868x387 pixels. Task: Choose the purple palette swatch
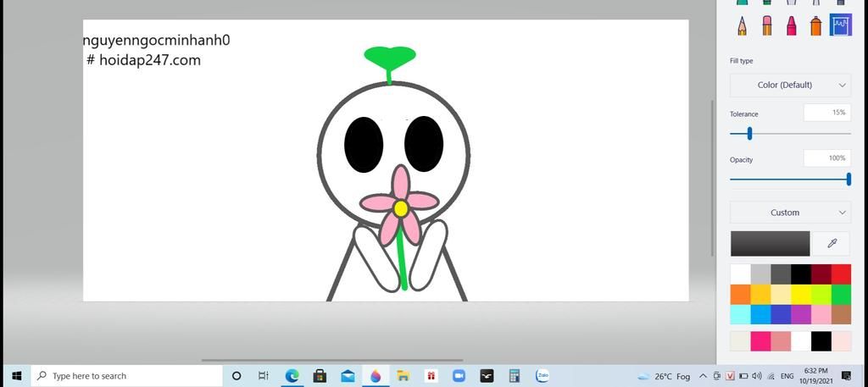coord(801,314)
